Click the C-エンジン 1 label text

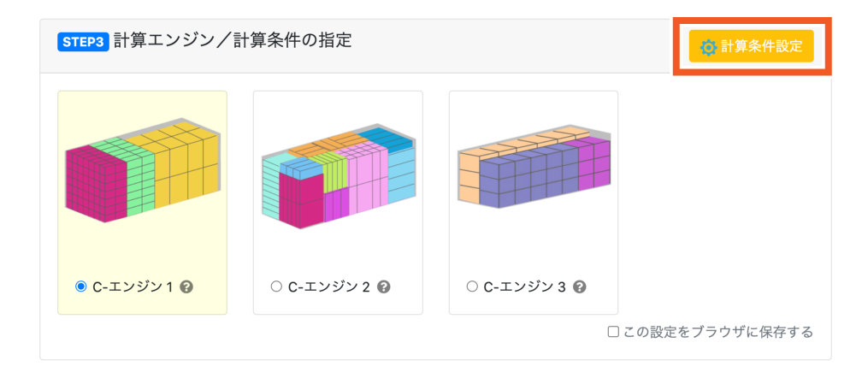133,286
